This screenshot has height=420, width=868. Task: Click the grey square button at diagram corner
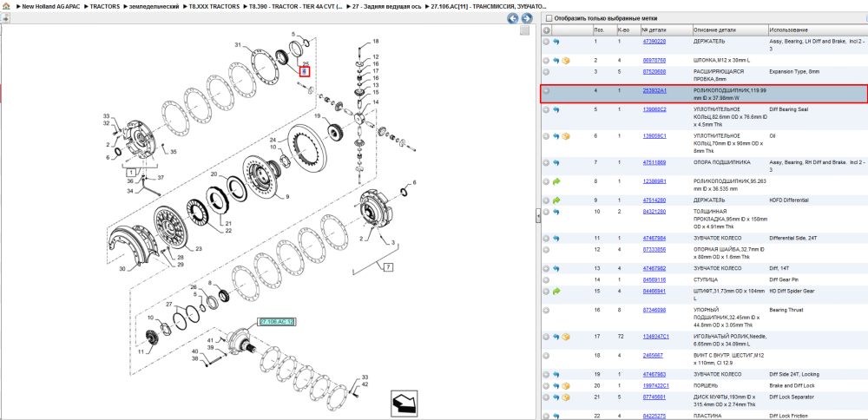[525, 30]
